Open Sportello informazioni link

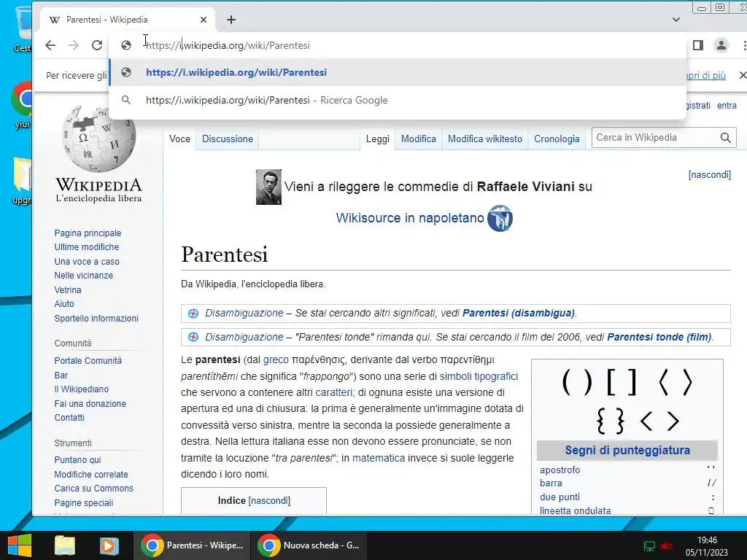pos(96,318)
